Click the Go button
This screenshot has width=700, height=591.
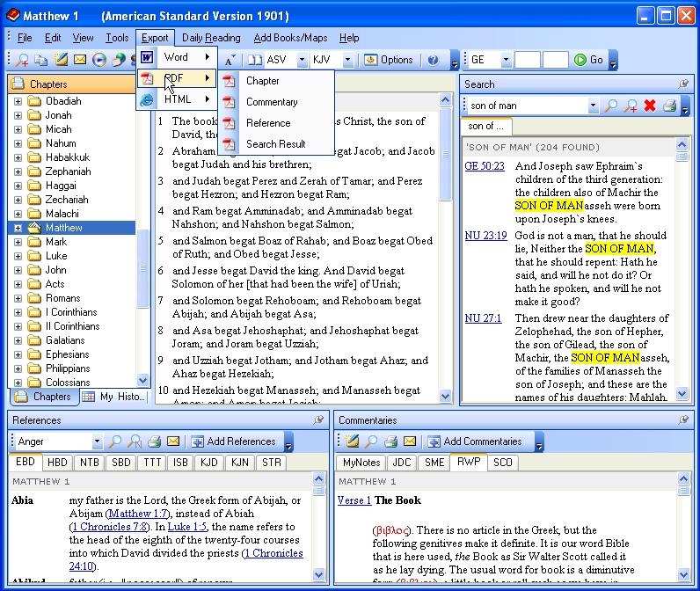588,60
